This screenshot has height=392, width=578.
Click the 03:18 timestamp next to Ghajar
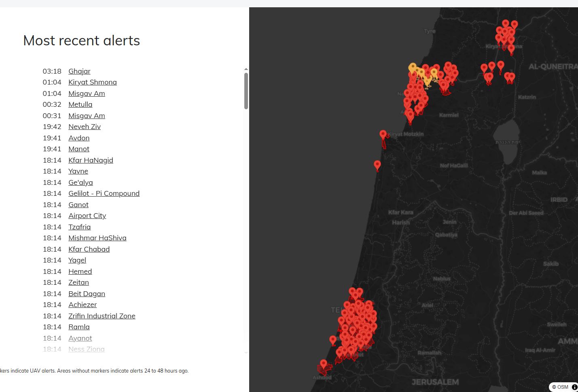[52, 71]
